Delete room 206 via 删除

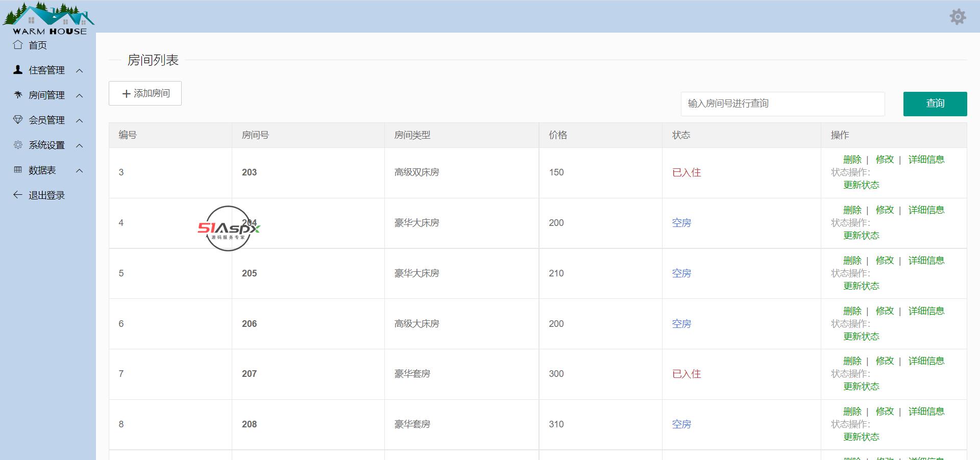coord(852,311)
